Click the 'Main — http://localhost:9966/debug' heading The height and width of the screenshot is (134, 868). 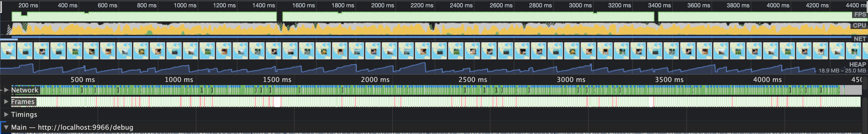[72, 127]
